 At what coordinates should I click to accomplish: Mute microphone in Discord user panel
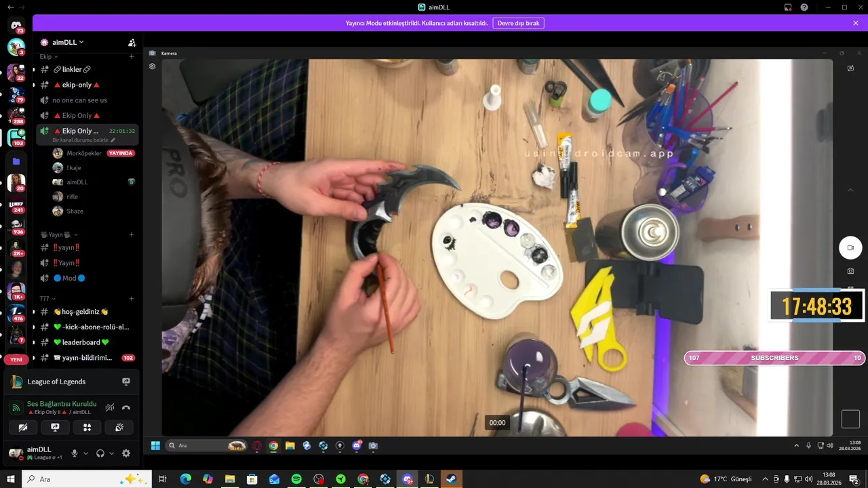75,453
